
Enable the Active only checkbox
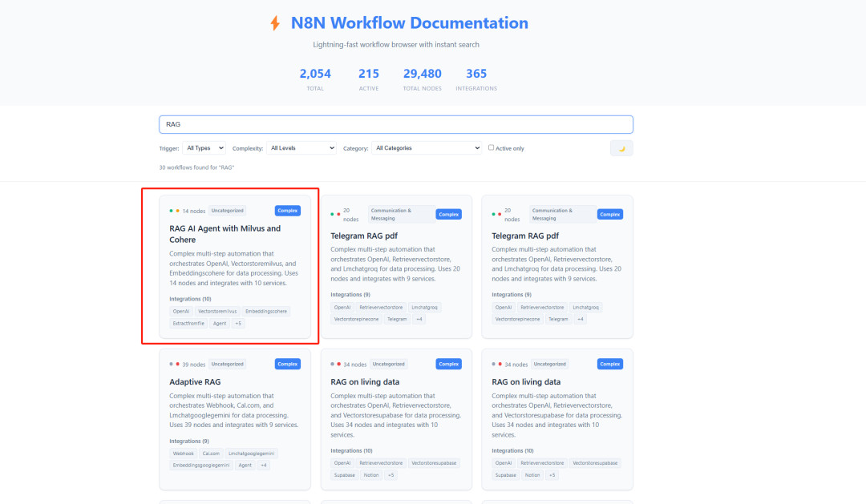point(491,147)
